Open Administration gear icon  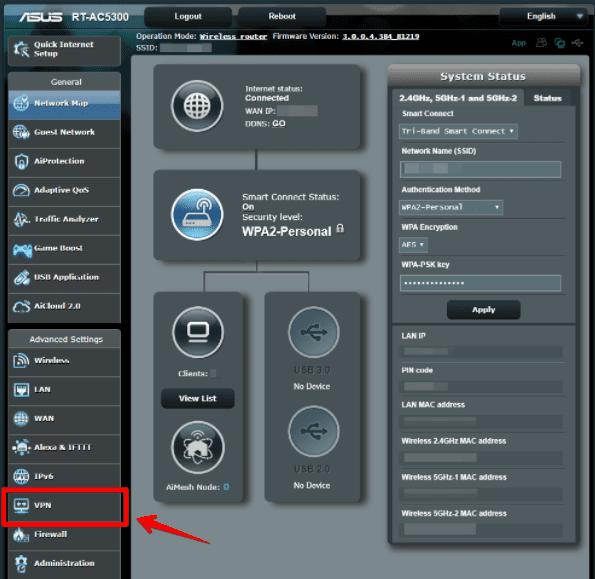click(x=21, y=563)
